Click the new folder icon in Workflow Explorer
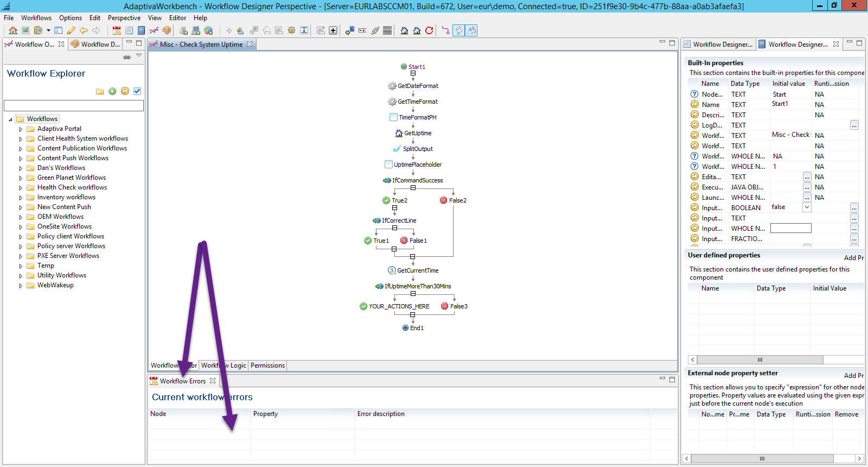The height and width of the screenshot is (467, 868). point(100,91)
